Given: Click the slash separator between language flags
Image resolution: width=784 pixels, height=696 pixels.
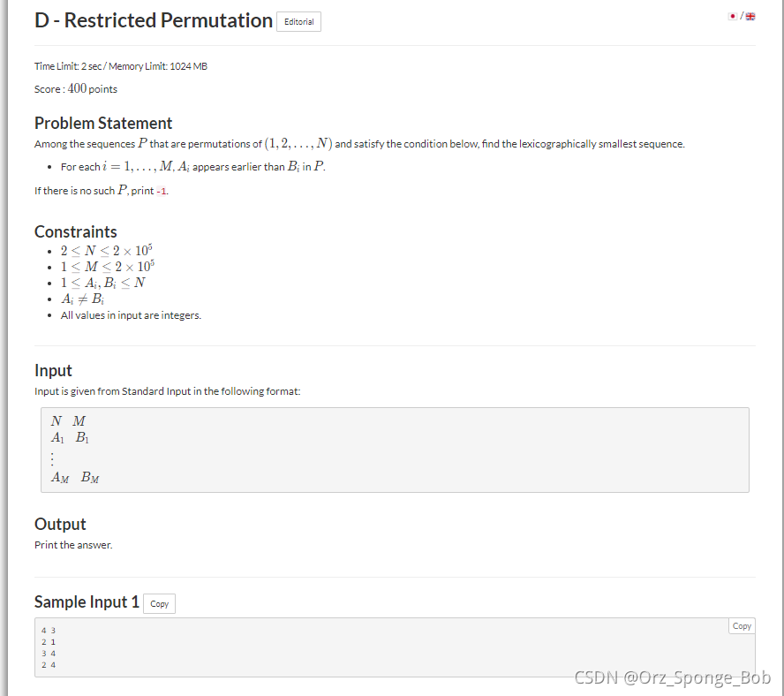Looking at the screenshot, I should tap(743, 15).
